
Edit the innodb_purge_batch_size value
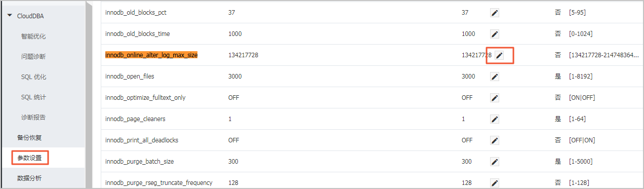(495, 162)
